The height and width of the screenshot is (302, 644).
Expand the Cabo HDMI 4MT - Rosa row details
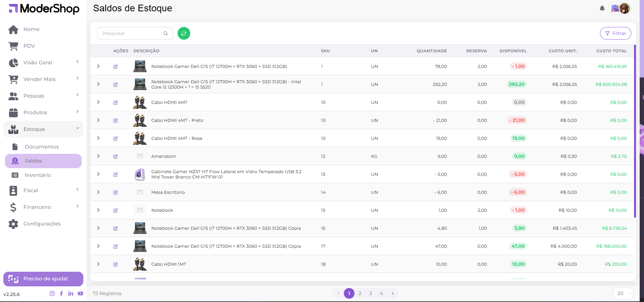98,138
